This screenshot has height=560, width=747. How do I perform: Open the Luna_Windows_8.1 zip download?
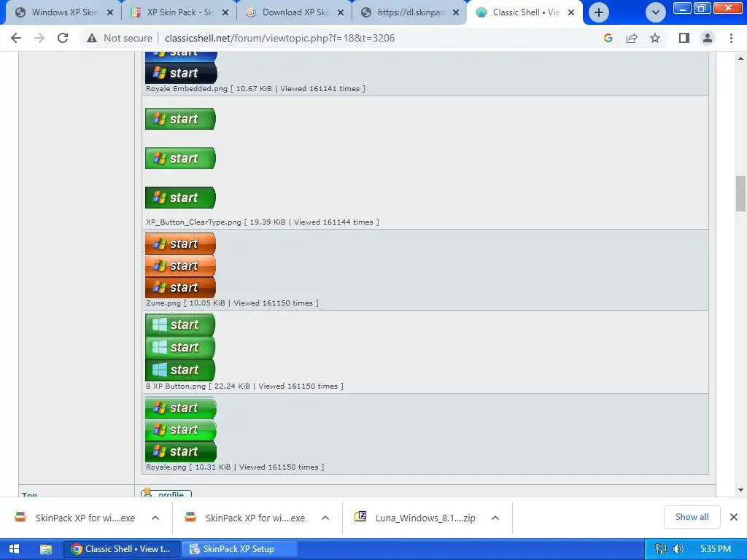tap(417, 518)
